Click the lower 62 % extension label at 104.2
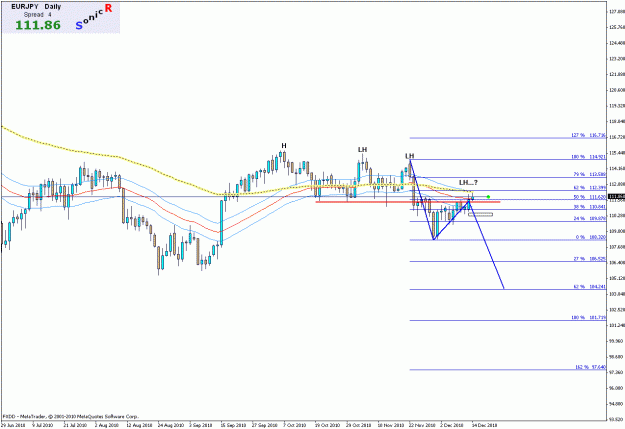The width and height of the screenshot is (625, 429). [x=589, y=287]
